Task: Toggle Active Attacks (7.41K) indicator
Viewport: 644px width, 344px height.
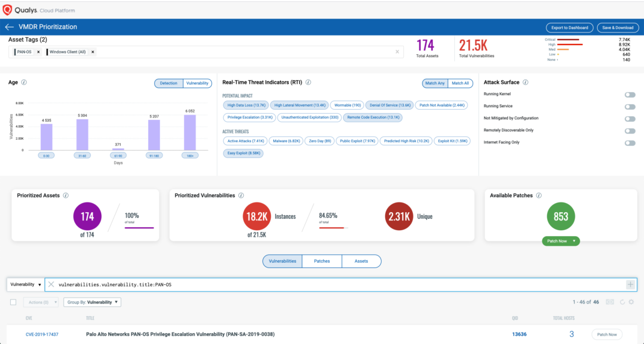Action: click(x=246, y=141)
